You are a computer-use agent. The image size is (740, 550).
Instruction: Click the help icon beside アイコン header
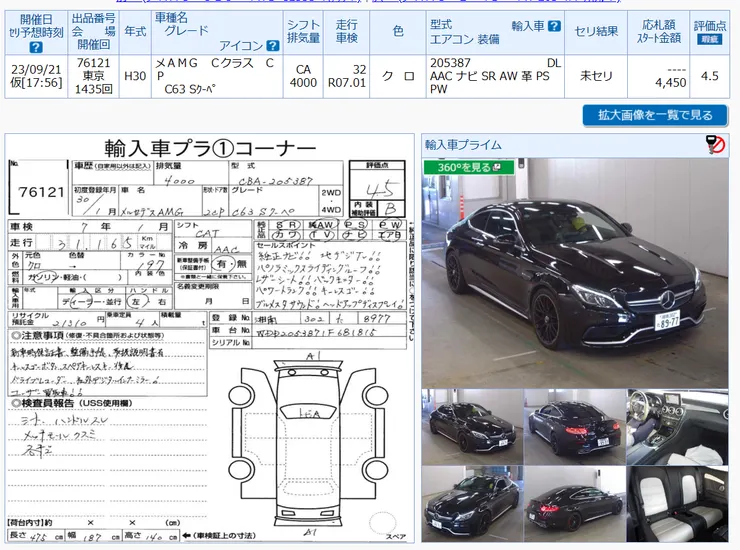click(x=273, y=46)
